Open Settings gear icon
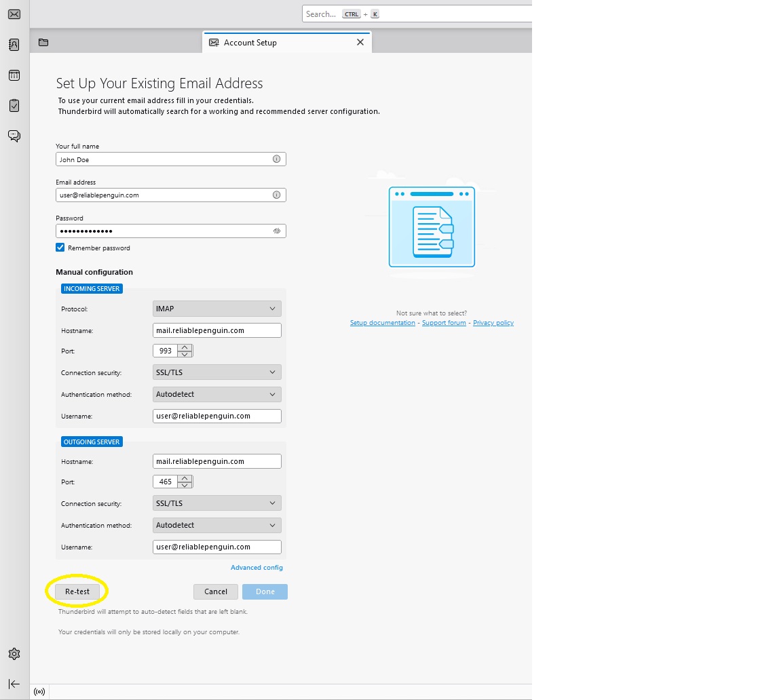The width and height of the screenshot is (775, 700). pyautogui.click(x=14, y=654)
